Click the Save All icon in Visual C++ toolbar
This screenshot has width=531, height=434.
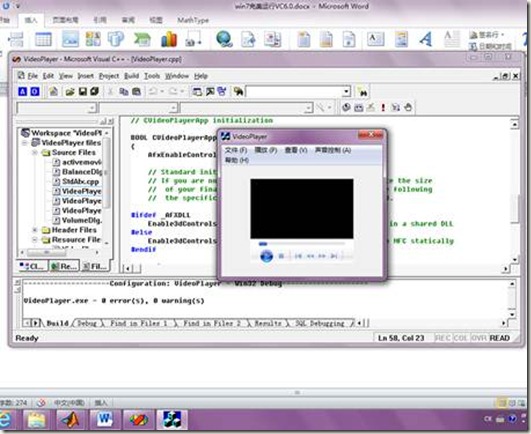click(x=94, y=91)
